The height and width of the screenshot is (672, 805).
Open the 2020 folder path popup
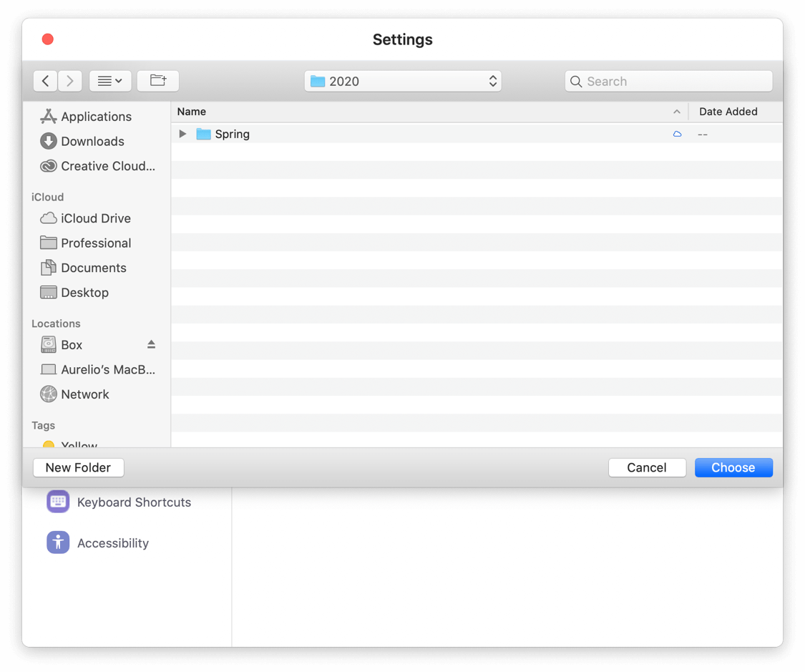click(x=403, y=81)
